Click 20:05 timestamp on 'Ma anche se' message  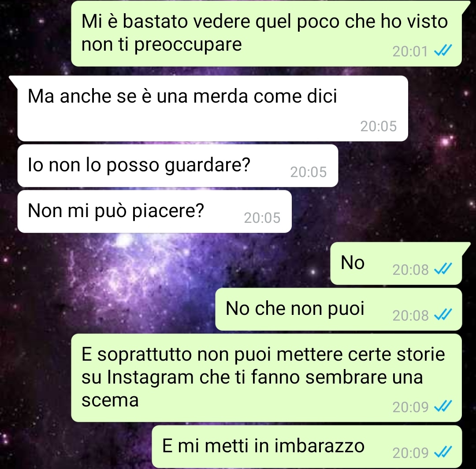click(378, 126)
